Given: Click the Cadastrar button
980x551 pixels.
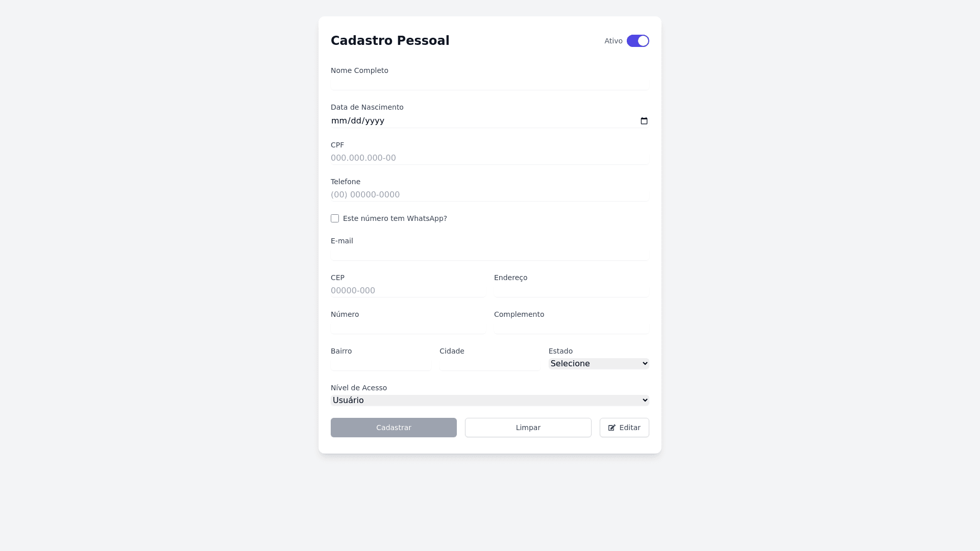Looking at the screenshot, I should click(x=394, y=428).
